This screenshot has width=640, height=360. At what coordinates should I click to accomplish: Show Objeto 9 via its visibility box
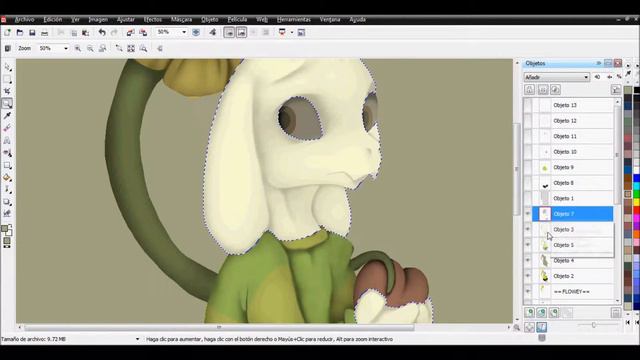pyautogui.click(x=528, y=167)
